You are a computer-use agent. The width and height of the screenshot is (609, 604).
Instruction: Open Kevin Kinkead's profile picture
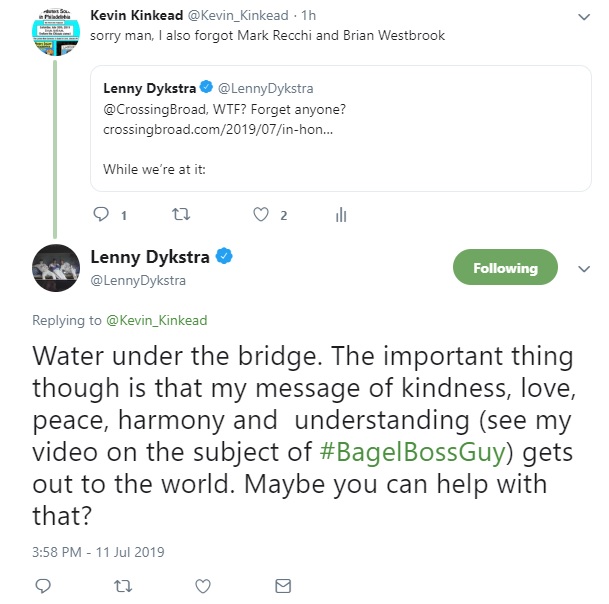click(x=56, y=30)
